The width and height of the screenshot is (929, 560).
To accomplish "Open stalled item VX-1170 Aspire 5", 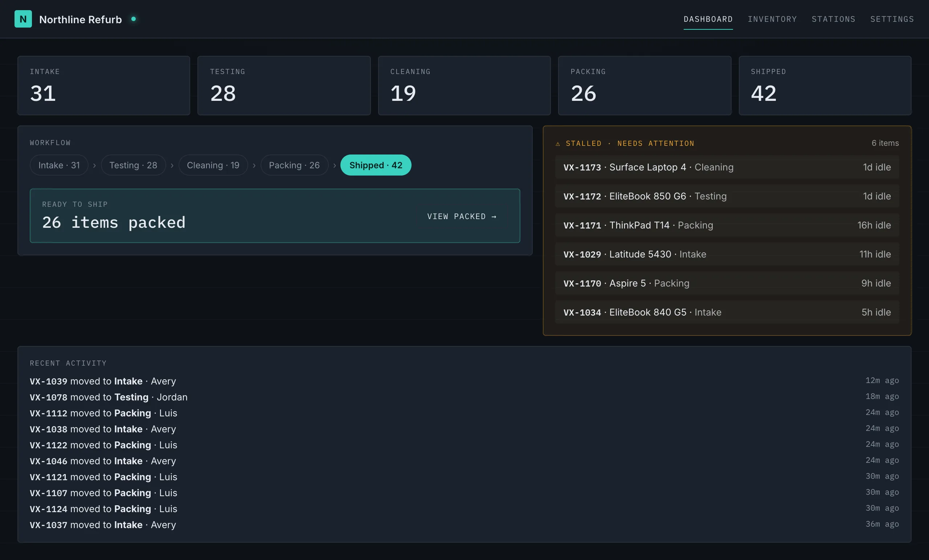I will [x=727, y=283].
